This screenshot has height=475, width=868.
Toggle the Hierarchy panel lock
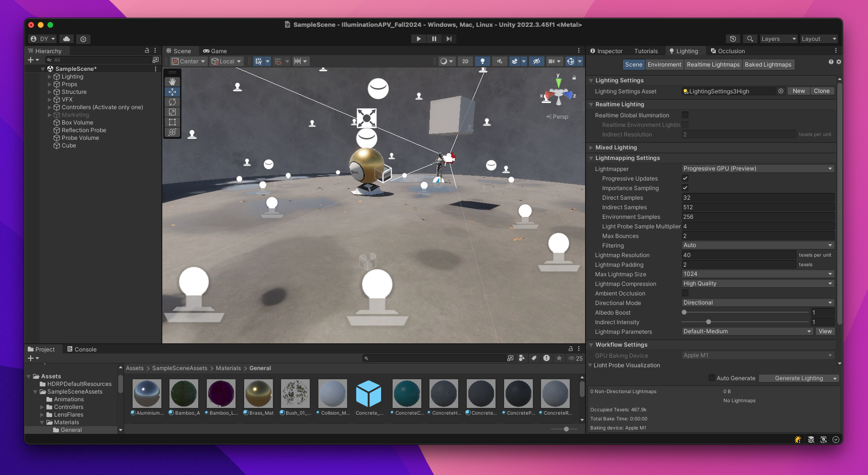(147, 50)
